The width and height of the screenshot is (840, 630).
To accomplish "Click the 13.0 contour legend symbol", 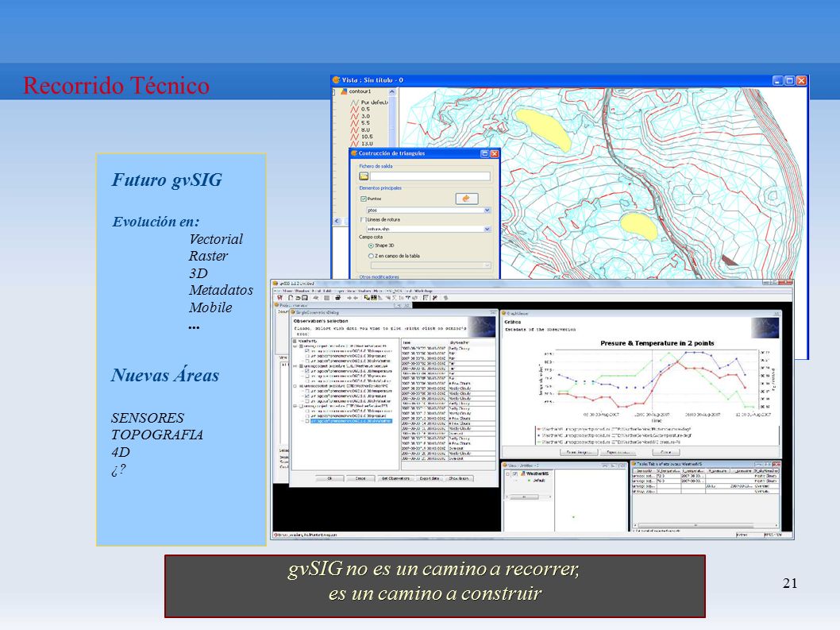I will click(x=355, y=144).
